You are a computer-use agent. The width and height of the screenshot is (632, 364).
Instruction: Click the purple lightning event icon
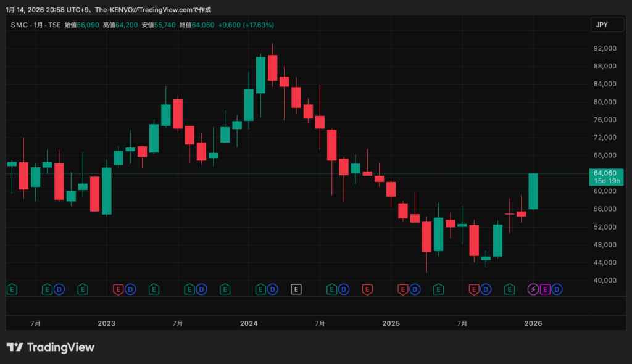(533, 289)
